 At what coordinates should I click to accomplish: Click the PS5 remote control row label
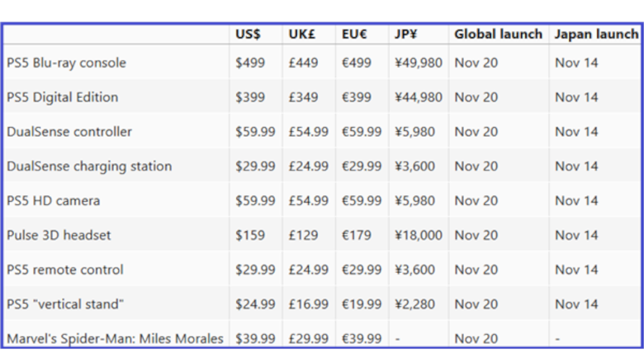pos(65,270)
